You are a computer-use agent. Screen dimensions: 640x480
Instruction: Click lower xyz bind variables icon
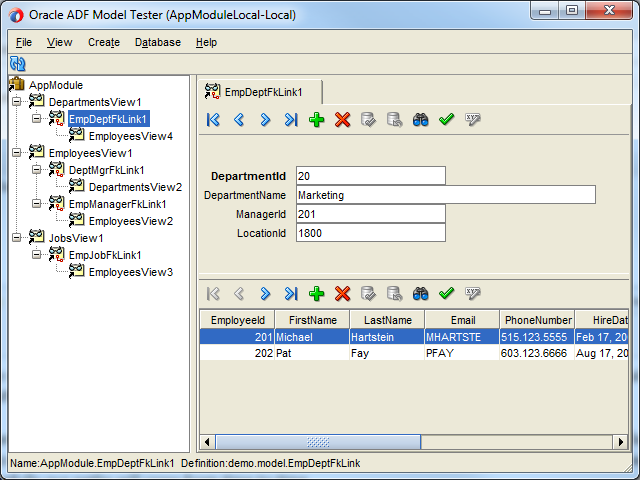[x=473, y=293]
